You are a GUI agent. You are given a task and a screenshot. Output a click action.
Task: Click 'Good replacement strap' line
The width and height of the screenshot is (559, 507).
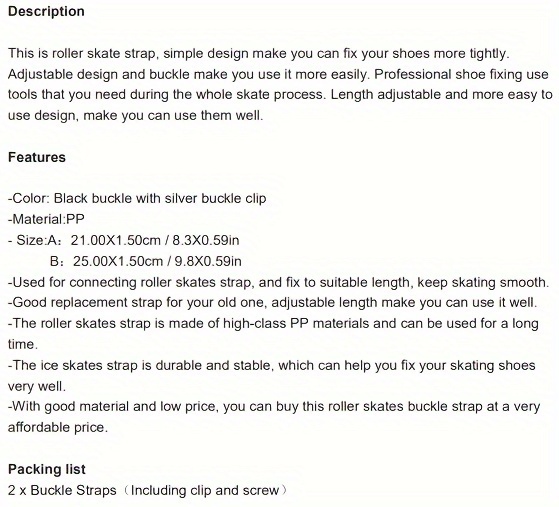pos(272,303)
